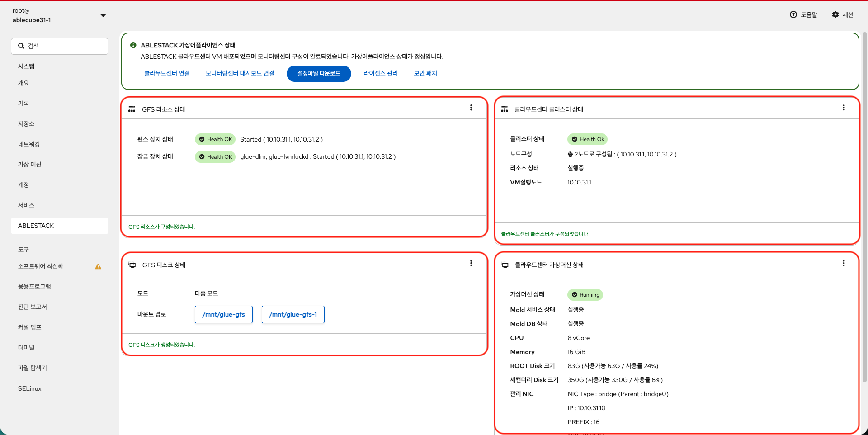Viewport: 868px width, 435px height.
Task: Click 'GFS 리소스가 구성되었습니다.' message
Action: point(161,227)
